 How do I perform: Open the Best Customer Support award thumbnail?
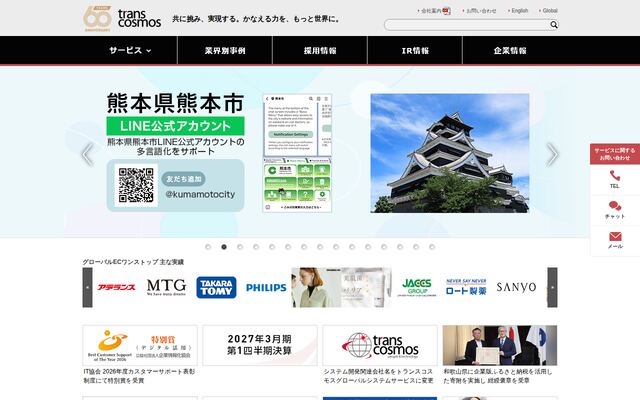[140, 345]
